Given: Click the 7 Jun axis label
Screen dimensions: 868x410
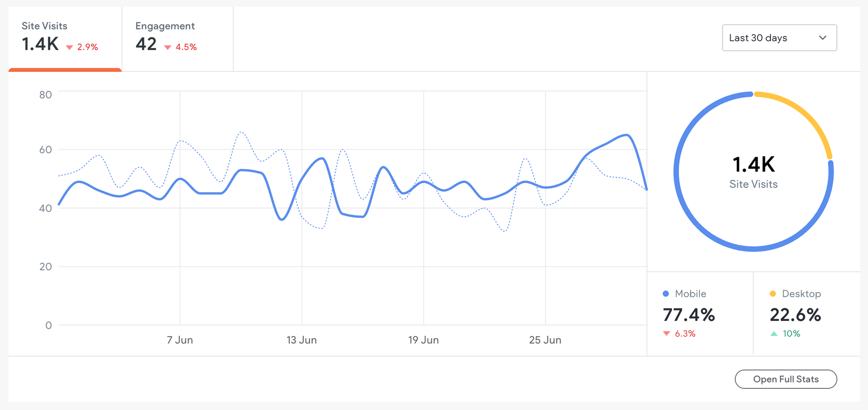Looking at the screenshot, I should (x=180, y=340).
